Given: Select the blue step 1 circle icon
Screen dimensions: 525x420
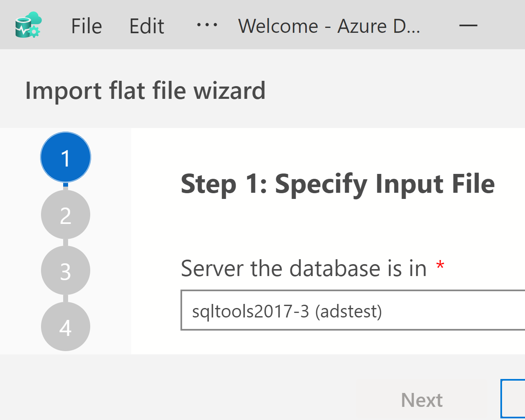Looking at the screenshot, I should [x=65, y=157].
